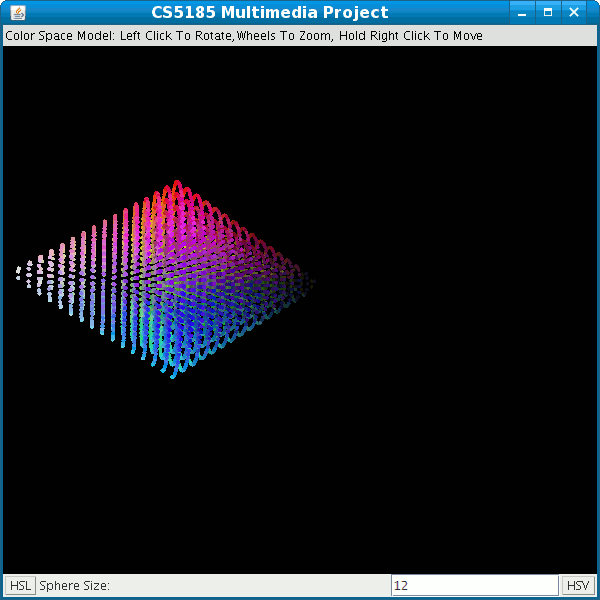This screenshot has height=600, width=600.
Task: Click the red spheres at the top apex
Action: pyautogui.click(x=177, y=186)
